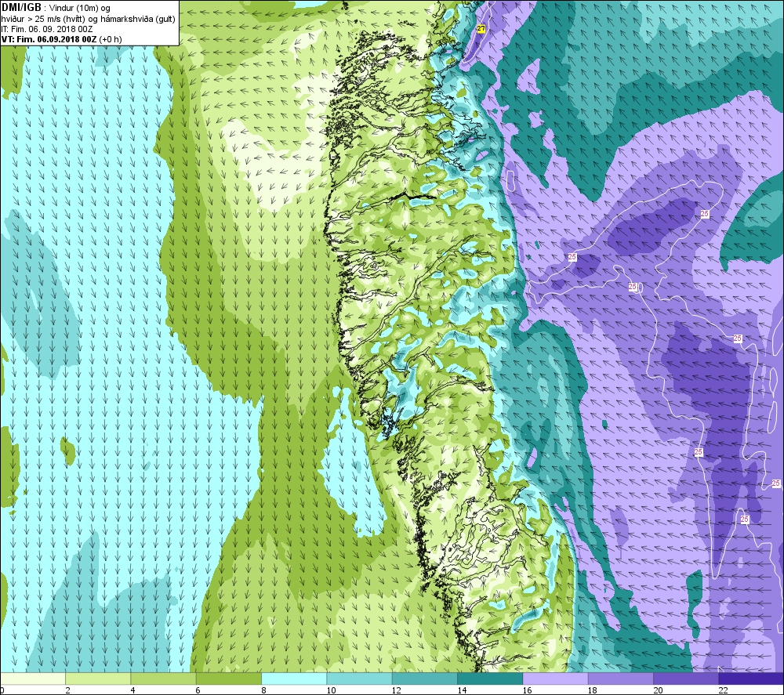The width and height of the screenshot is (784, 695).
Task: Click the 'VT: Fim. 06.09.2018 00Z (+0 h)' line
Action: point(61,39)
